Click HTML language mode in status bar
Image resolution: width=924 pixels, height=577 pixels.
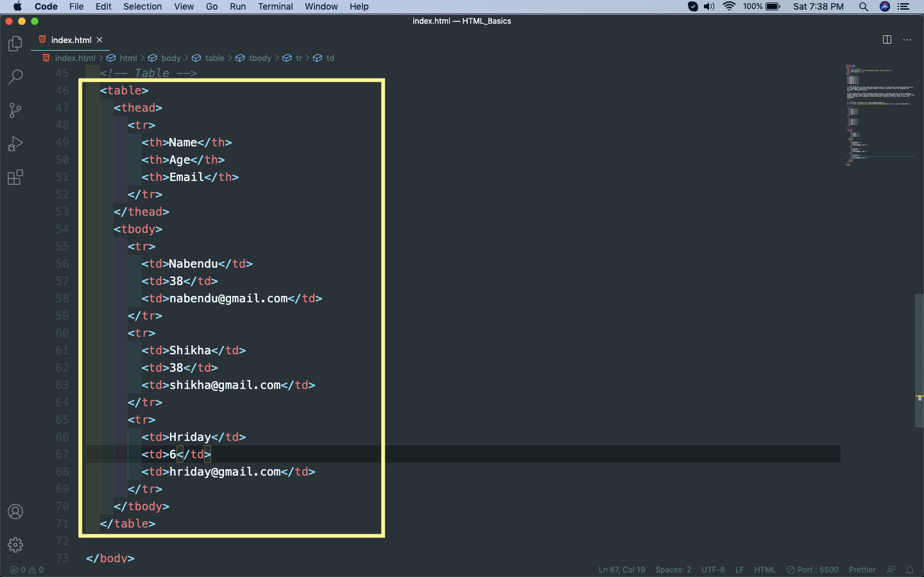(x=765, y=570)
